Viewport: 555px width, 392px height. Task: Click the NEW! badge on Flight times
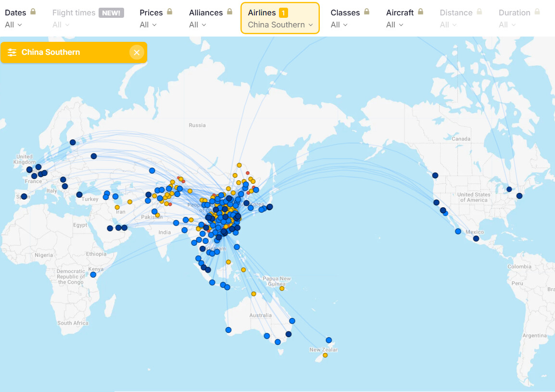click(x=111, y=13)
